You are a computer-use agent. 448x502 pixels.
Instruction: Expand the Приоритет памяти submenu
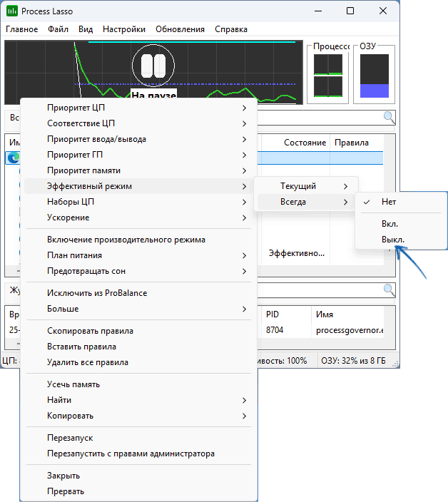pyautogui.click(x=138, y=170)
